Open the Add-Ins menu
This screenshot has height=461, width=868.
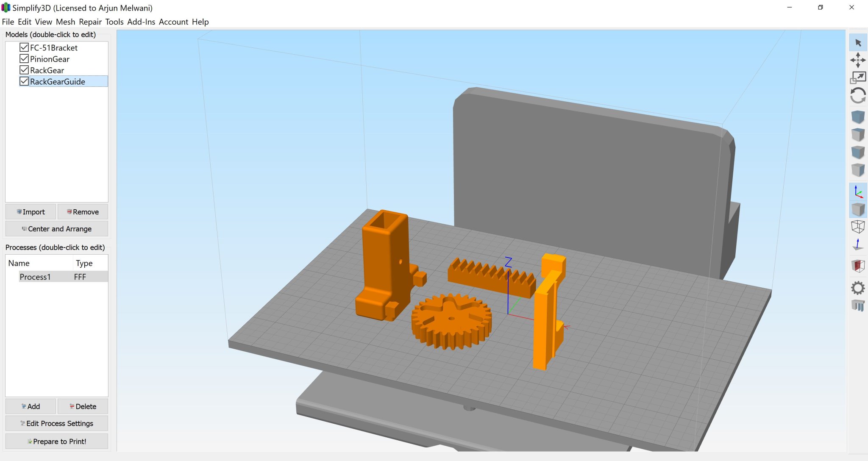point(141,22)
